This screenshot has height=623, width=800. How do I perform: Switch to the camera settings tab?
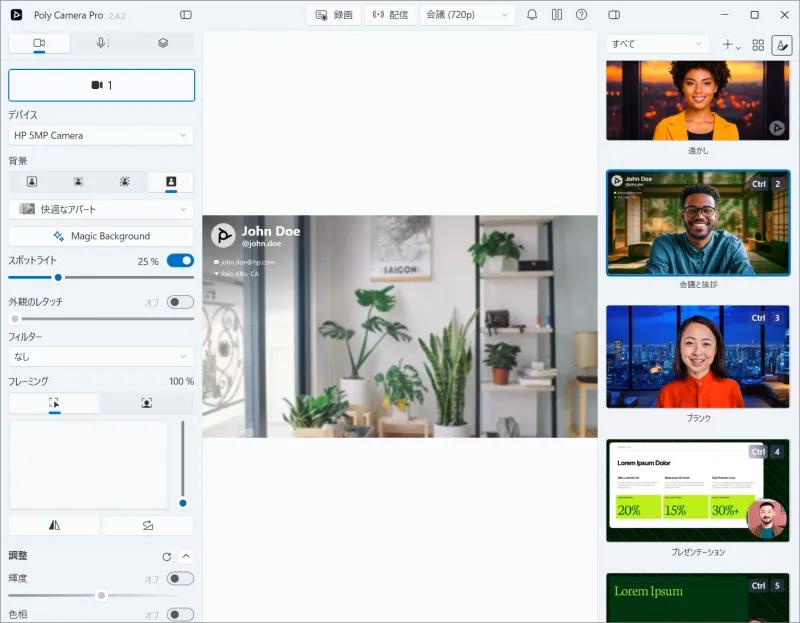click(39, 43)
